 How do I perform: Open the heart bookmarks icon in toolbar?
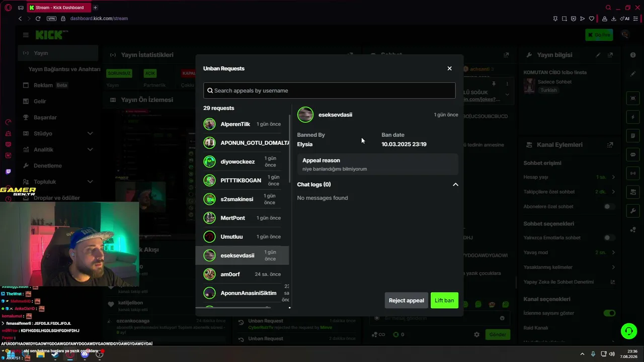[592, 19]
